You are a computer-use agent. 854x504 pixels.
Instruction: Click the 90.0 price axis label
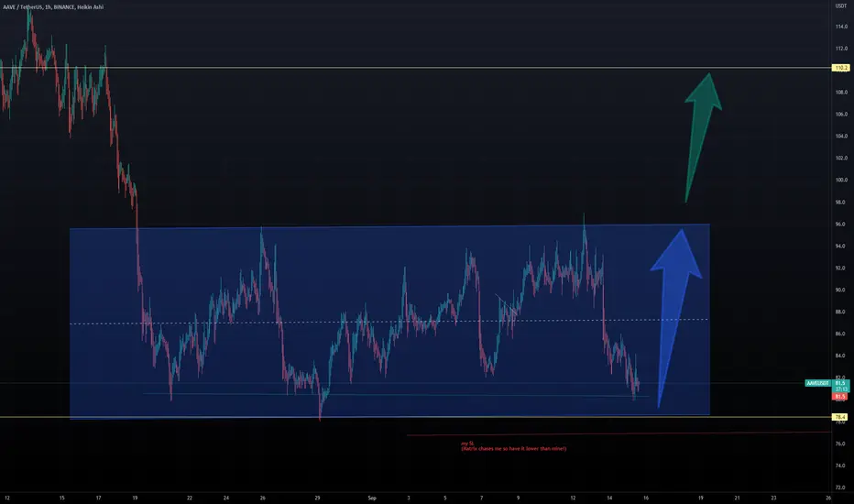coord(840,290)
